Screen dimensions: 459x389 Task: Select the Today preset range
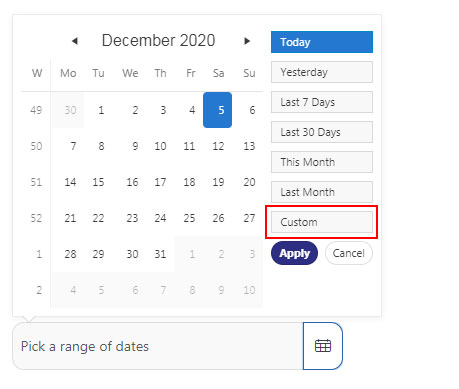tap(322, 42)
